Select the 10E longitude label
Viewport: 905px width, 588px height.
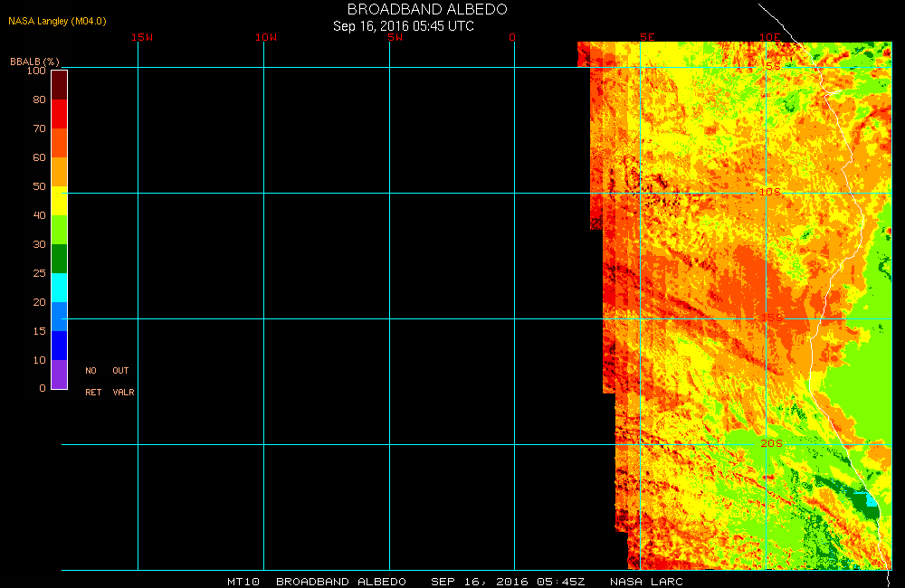769,37
